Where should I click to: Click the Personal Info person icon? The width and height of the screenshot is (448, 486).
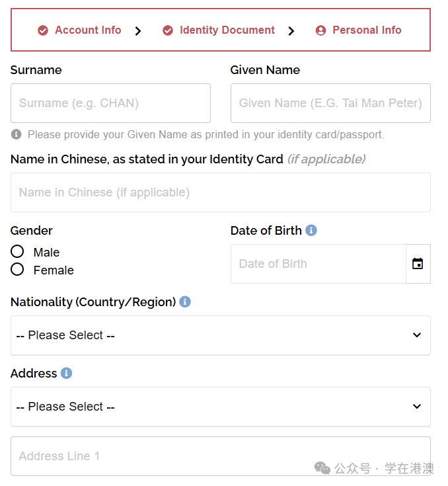[x=320, y=30]
